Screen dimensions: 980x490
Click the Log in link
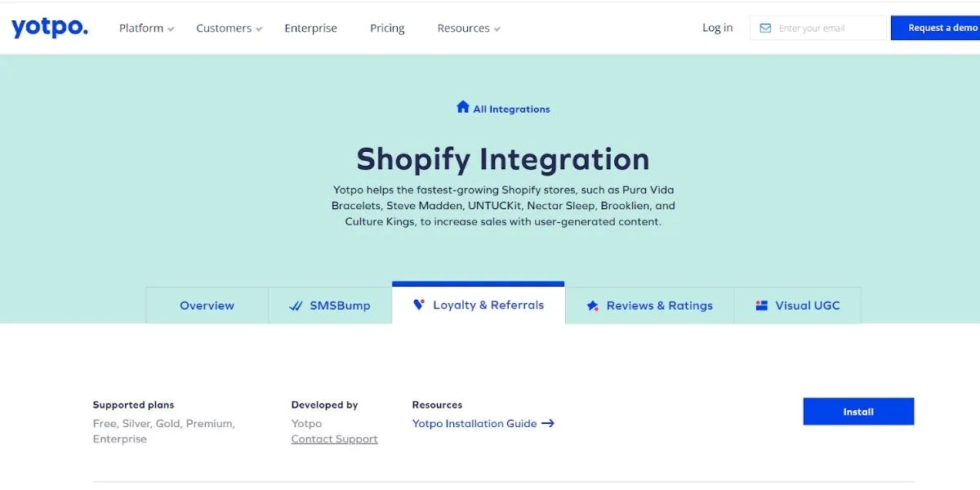pos(718,28)
